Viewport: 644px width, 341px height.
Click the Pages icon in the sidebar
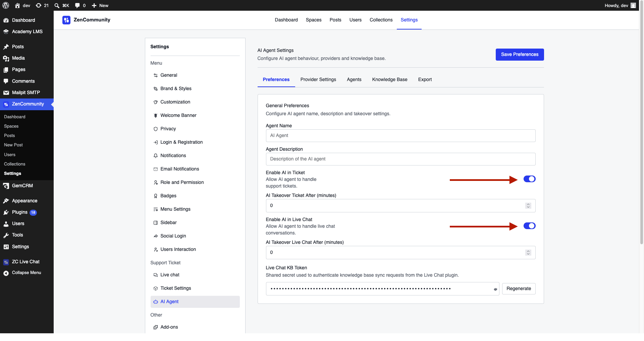click(x=6, y=70)
